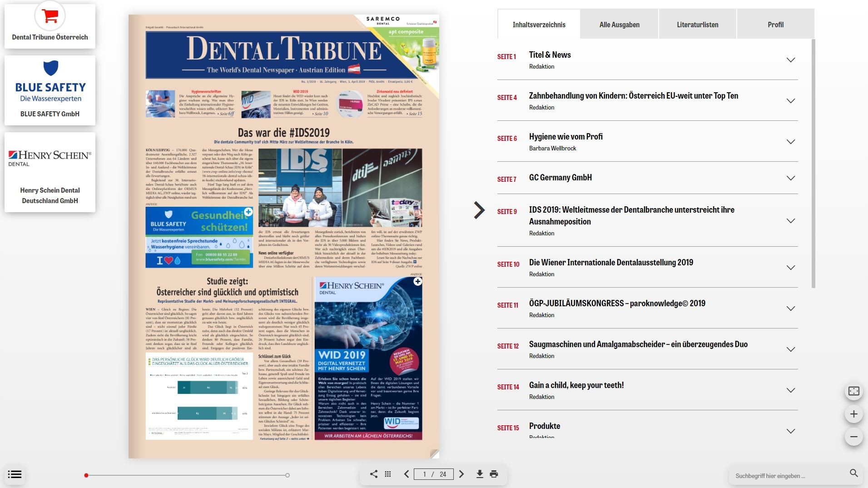Expand the Hygiene wie vom Profi entry
This screenshot has width=868, height=488.
click(791, 142)
